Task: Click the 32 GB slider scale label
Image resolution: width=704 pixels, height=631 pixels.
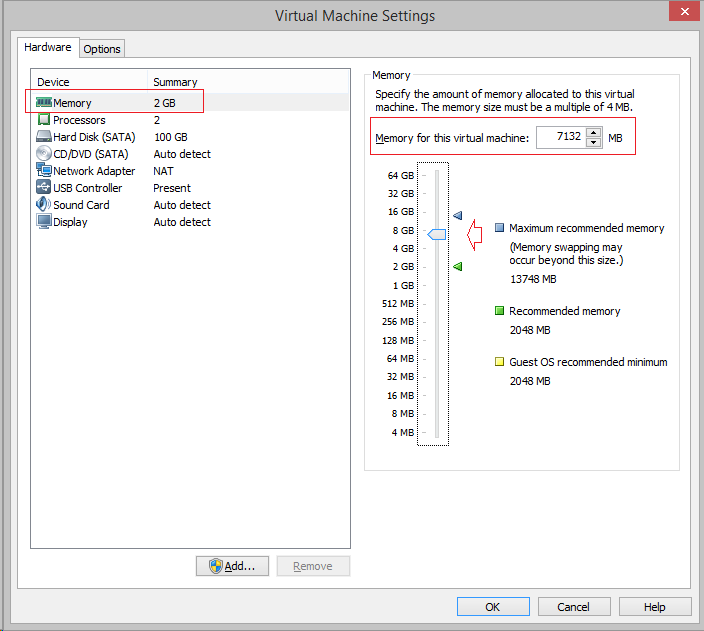Action: coord(401,194)
